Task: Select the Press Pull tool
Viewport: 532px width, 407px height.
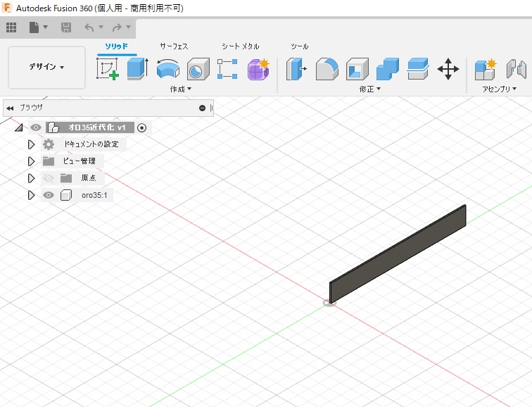Action: (x=296, y=69)
